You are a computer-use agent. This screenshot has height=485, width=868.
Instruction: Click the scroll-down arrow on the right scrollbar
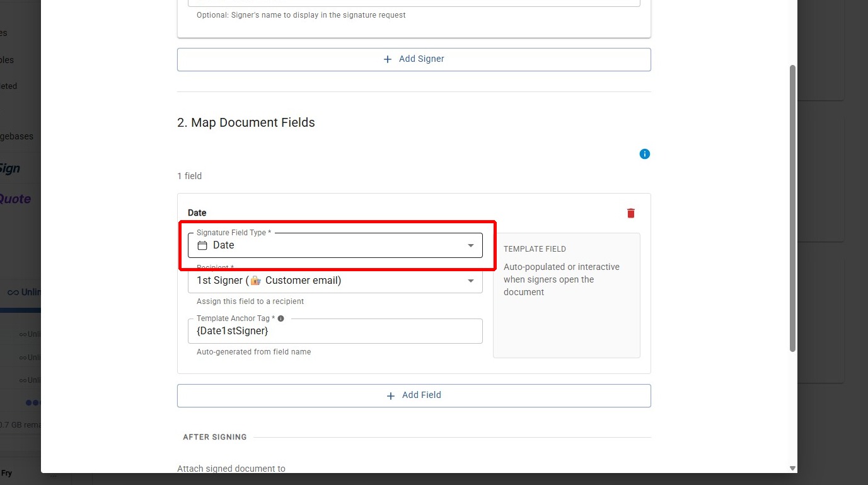pos(792,469)
